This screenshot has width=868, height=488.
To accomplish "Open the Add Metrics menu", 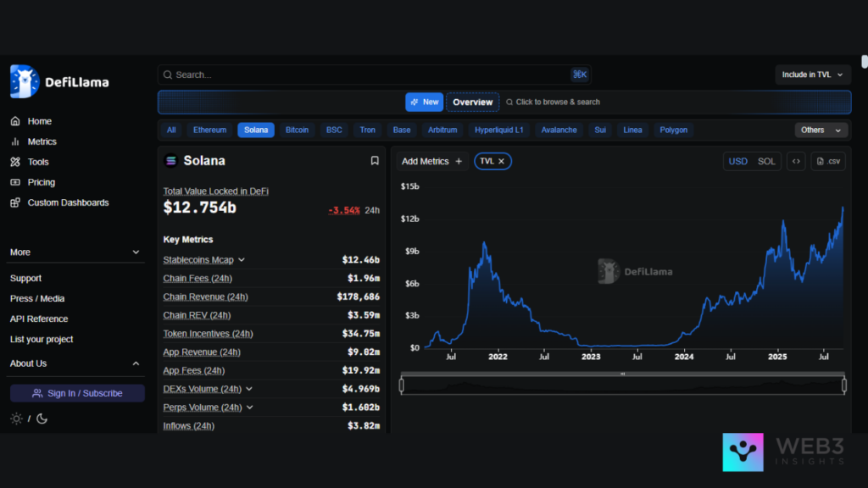I will point(431,162).
